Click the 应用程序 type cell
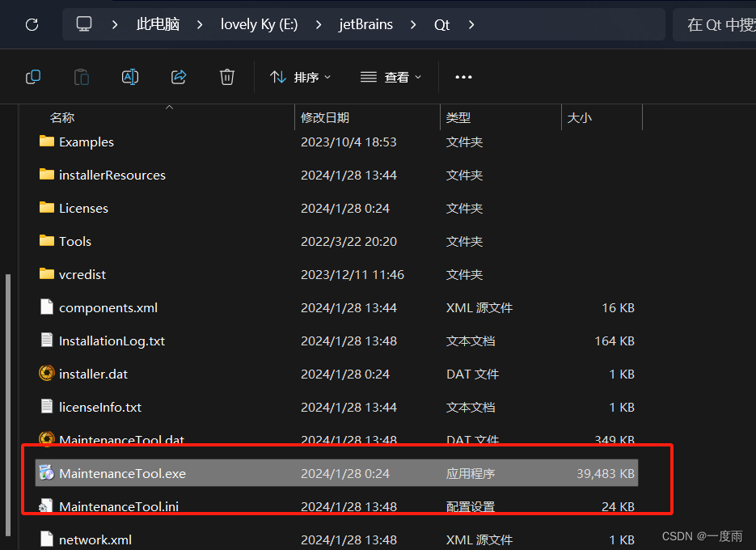 coord(471,474)
